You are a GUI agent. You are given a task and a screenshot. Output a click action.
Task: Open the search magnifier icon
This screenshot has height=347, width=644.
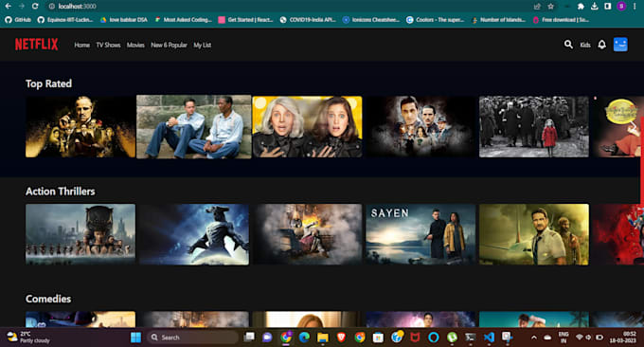pyautogui.click(x=568, y=45)
